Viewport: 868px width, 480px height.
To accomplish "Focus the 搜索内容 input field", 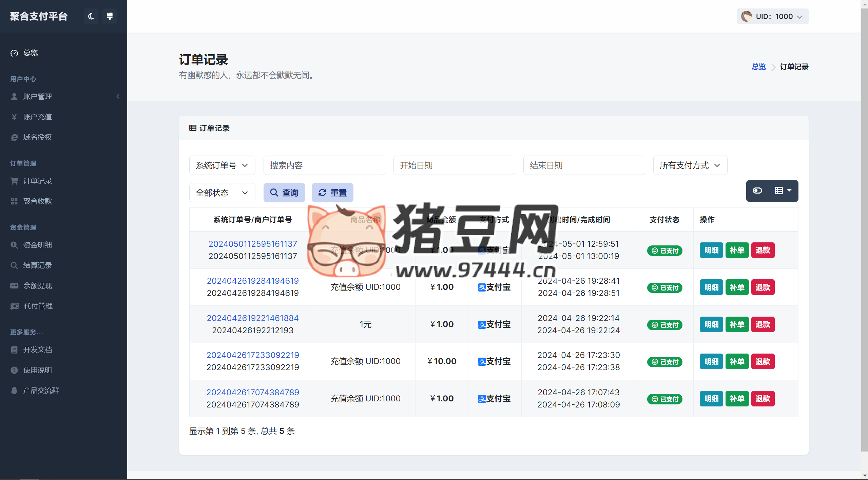I will click(324, 165).
